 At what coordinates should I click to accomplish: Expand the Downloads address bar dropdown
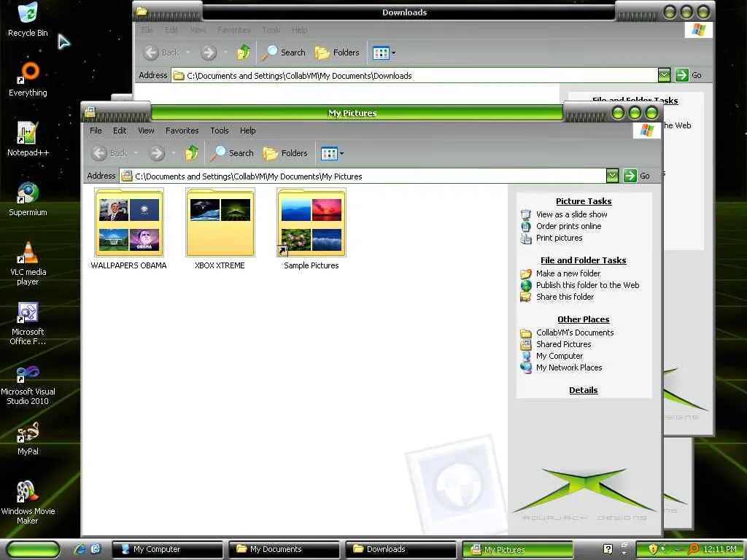pyautogui.click(x=664, y=75)
